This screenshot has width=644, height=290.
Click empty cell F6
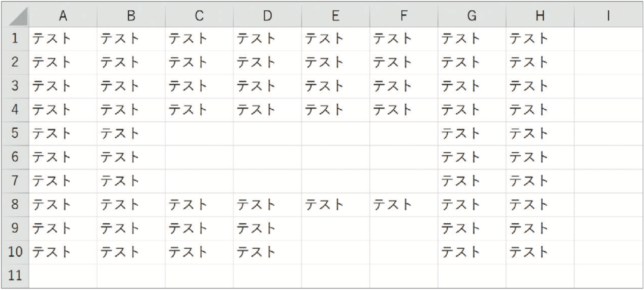coord(404,157)
